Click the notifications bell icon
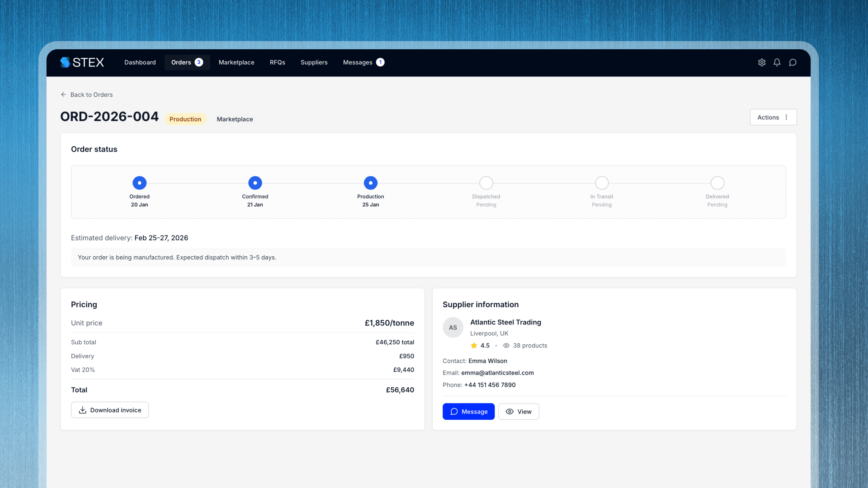Screen dimensions: 868x488 click(777, 62)
